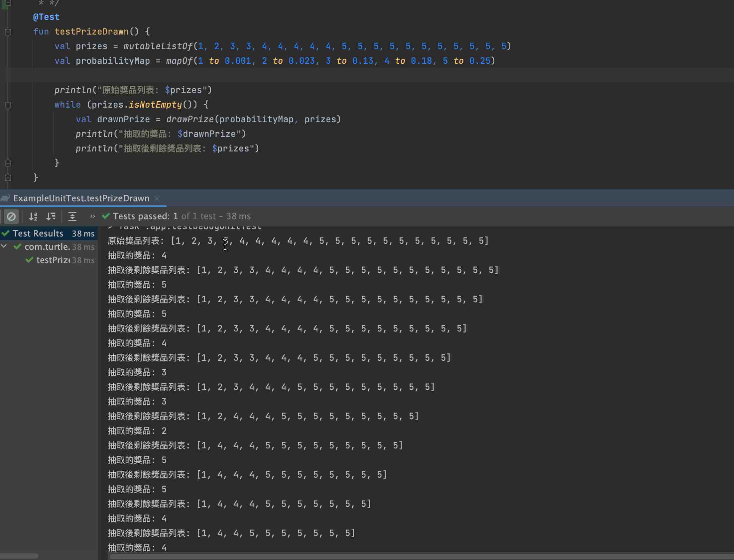Sort test results alphabetically
This screenshot has width=734, height=560.
33,217
